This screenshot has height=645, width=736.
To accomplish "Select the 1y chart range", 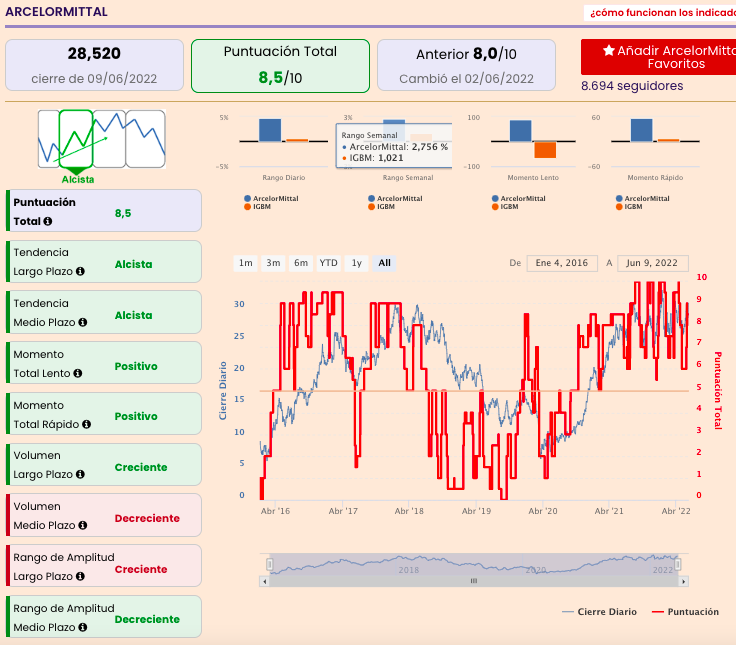I will (x=357, y=263).
